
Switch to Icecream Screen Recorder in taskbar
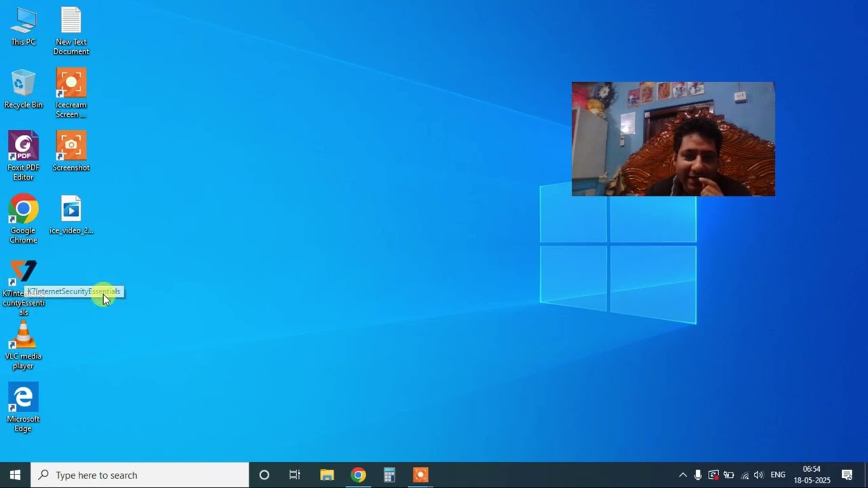pyautogui.click(x=420, y=475)
